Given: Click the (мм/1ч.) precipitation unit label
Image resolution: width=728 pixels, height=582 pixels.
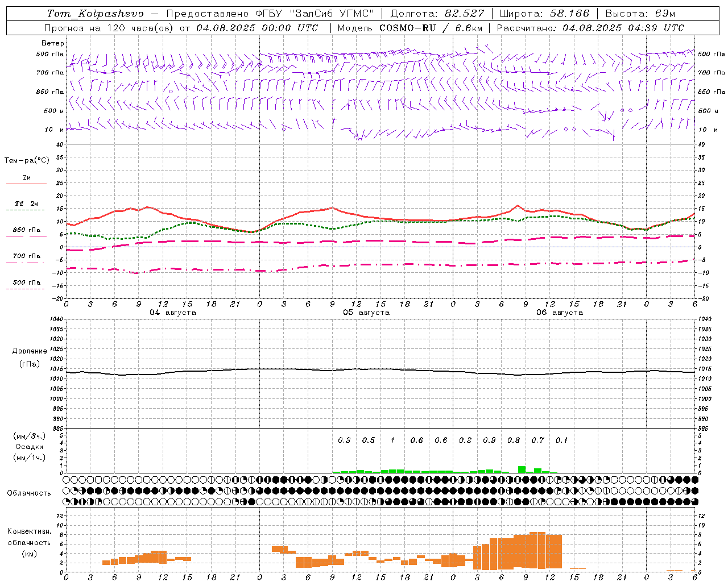Looking at the screenshot, I should point(29,458).
